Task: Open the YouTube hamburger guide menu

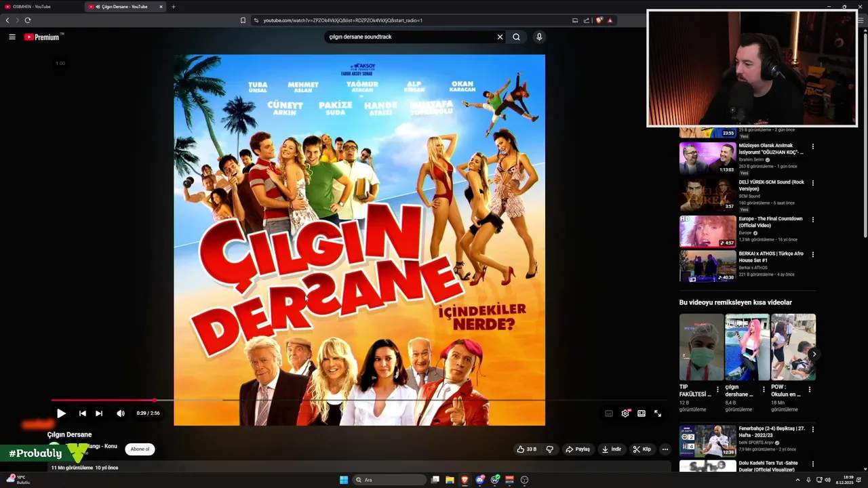Action: pos(12,37)
